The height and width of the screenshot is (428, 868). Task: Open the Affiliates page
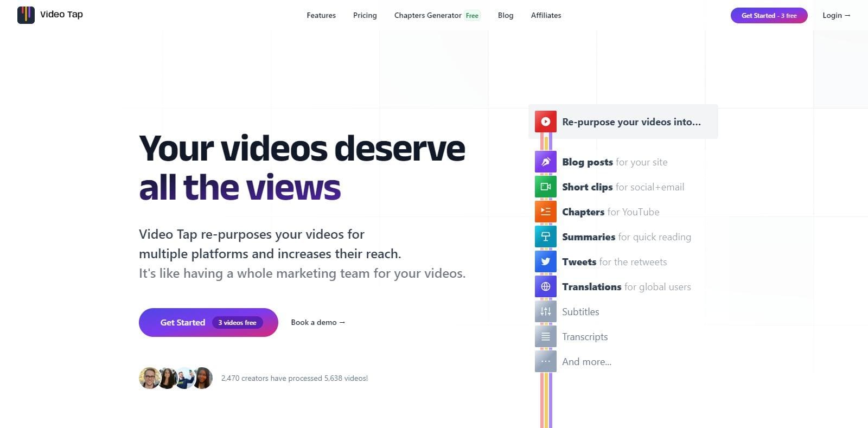[546, 15]
